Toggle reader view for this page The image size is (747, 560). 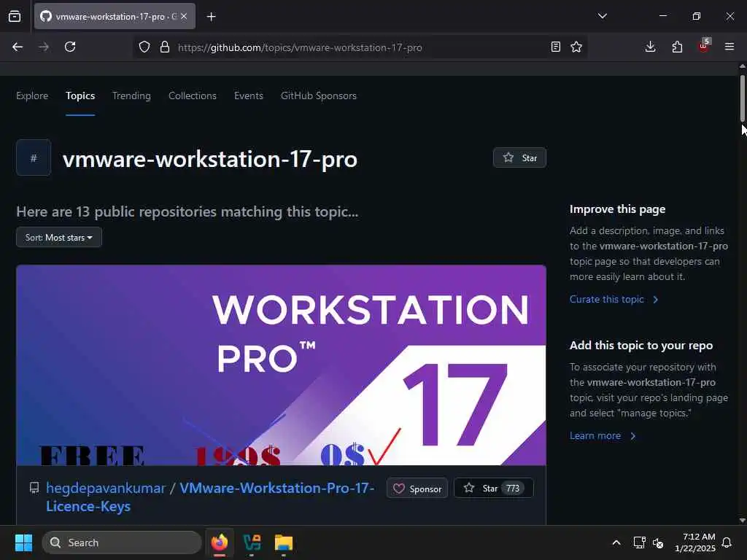555,47
